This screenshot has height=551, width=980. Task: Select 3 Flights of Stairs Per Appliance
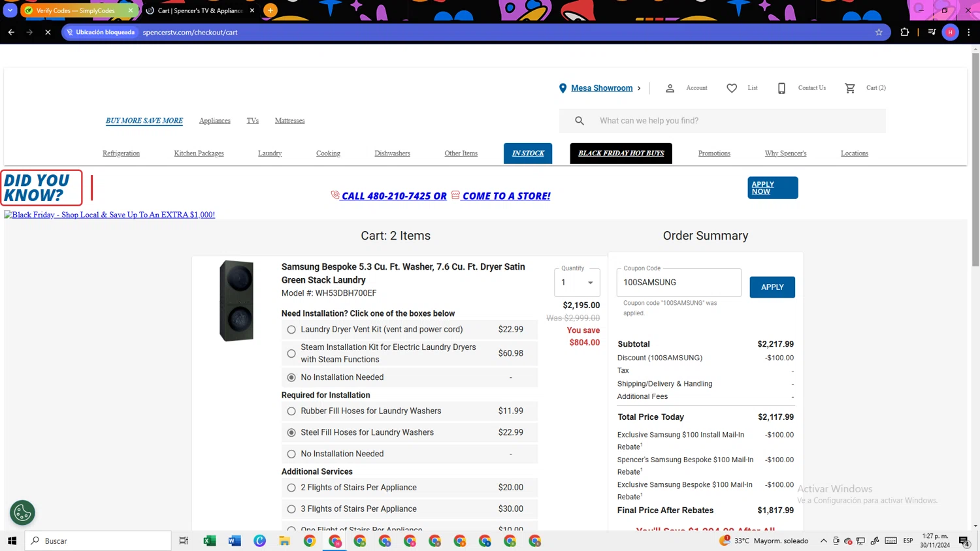[291, 509]
